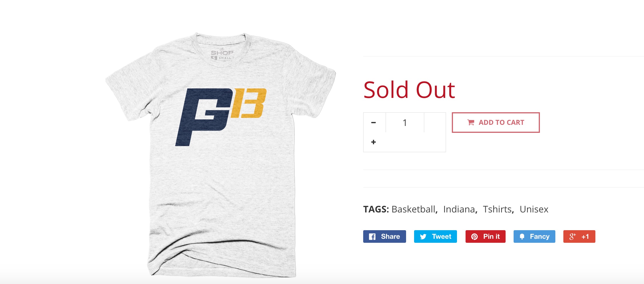Open the Unisex tag link
Screen dimensions: 644x284
coord(534,209)
